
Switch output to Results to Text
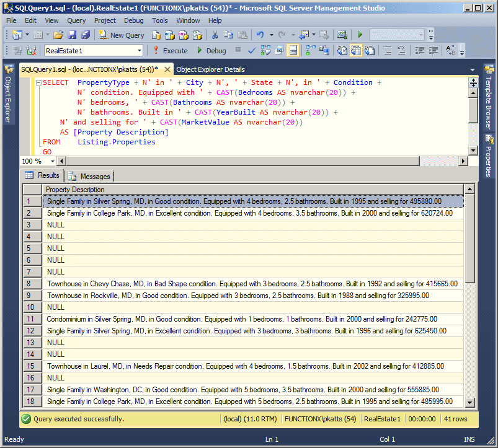pos(342,50)
